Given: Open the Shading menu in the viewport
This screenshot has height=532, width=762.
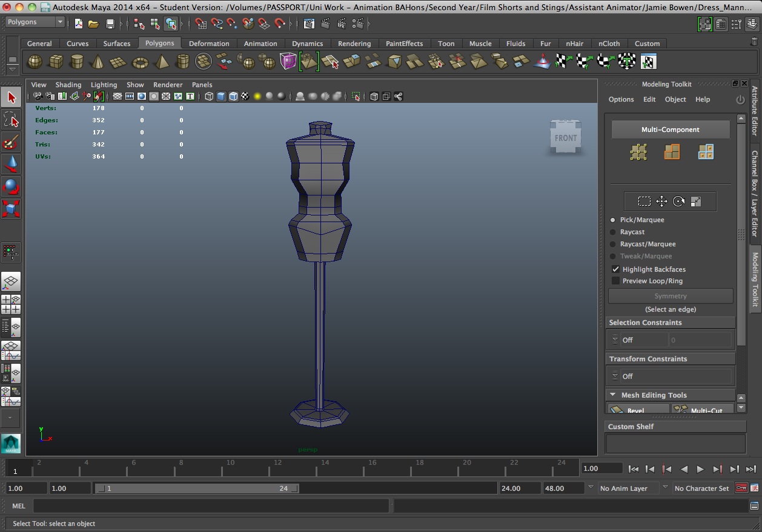Looking at the screenshot, I should [x=68, y=85].
